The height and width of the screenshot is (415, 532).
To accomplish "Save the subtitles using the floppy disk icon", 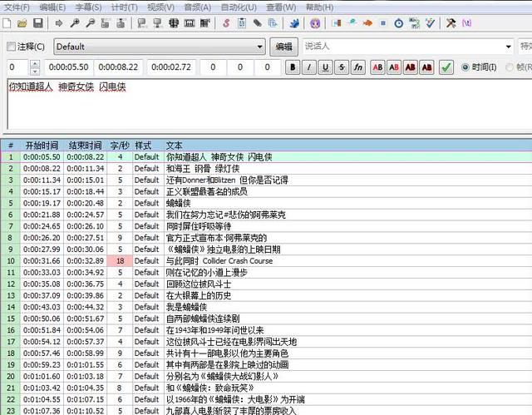I will point(38,23).
